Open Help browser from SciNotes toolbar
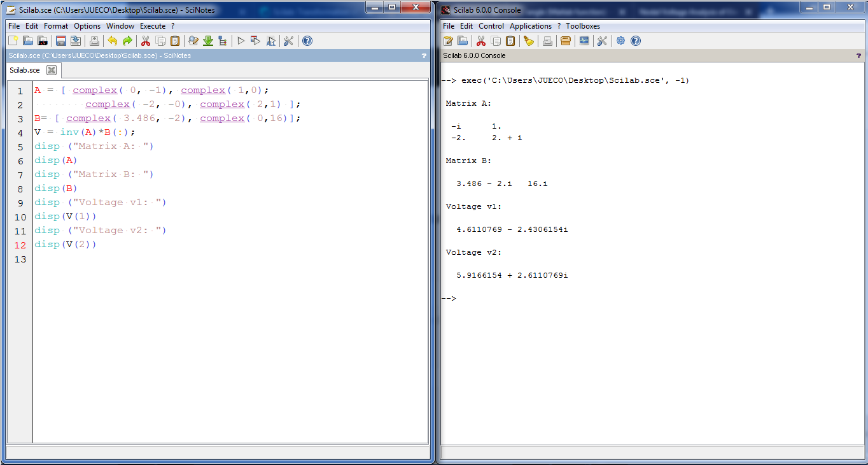 pos(307,41)
